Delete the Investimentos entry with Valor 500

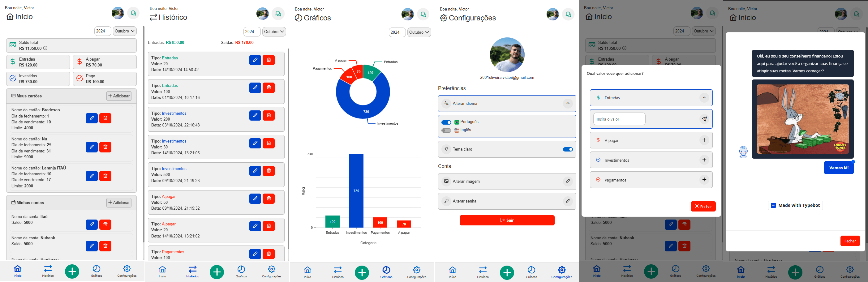pos(269,171)
